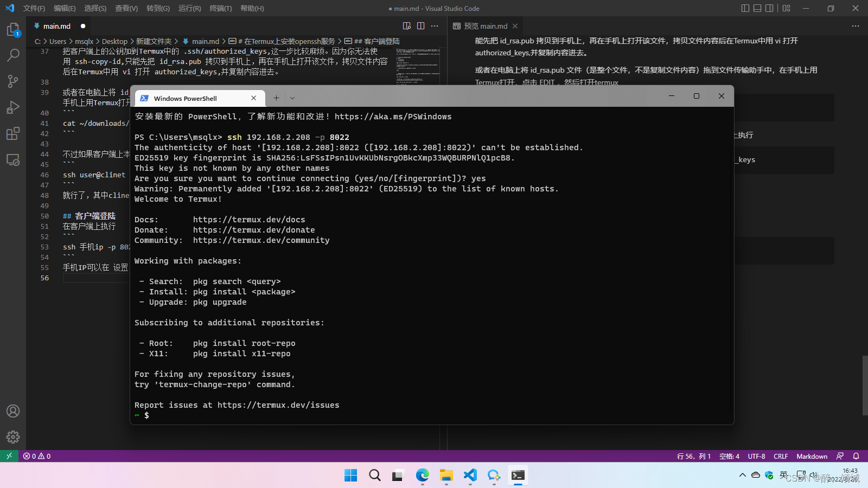Click the 在Termux上安装openssh服务 breadcrumb
The width and height of the screenshot is (868, 488).
click(x=282, y=41)
